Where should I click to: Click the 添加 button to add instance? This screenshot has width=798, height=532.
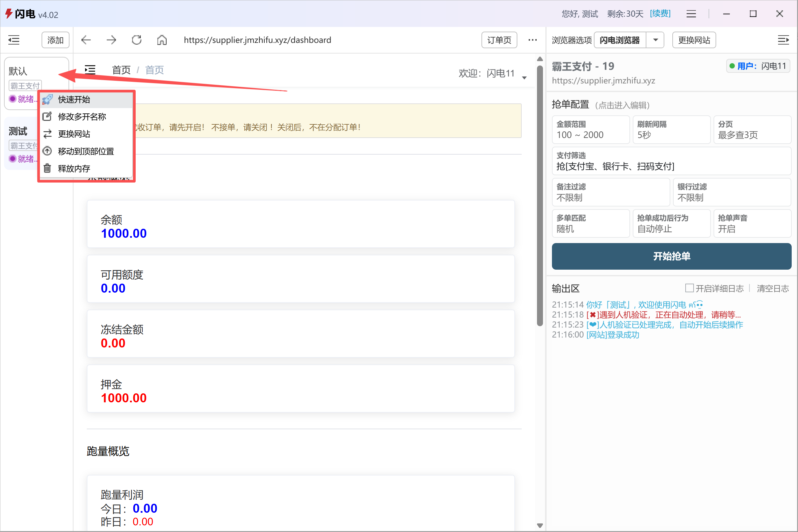55,40
